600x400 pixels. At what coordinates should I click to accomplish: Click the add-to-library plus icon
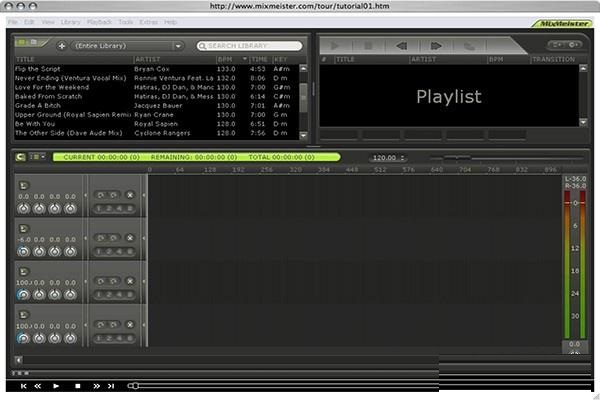(x=62, y=46)
